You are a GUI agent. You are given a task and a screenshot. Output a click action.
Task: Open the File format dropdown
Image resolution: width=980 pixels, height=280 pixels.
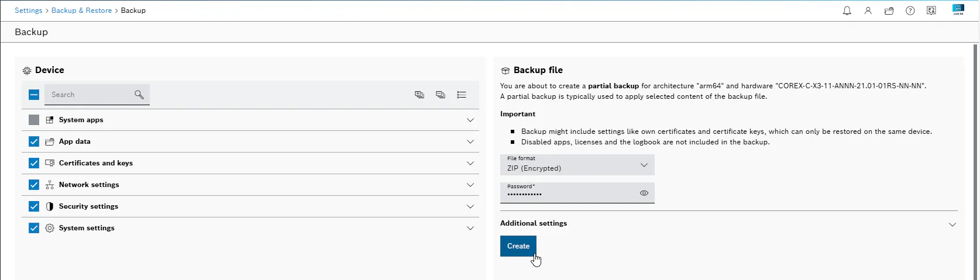point(577,165)
